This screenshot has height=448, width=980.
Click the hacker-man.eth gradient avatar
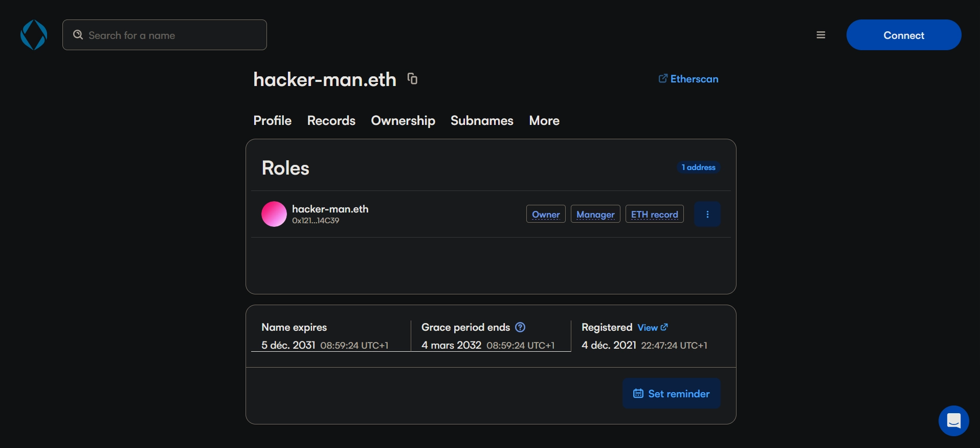click(274, 214)
